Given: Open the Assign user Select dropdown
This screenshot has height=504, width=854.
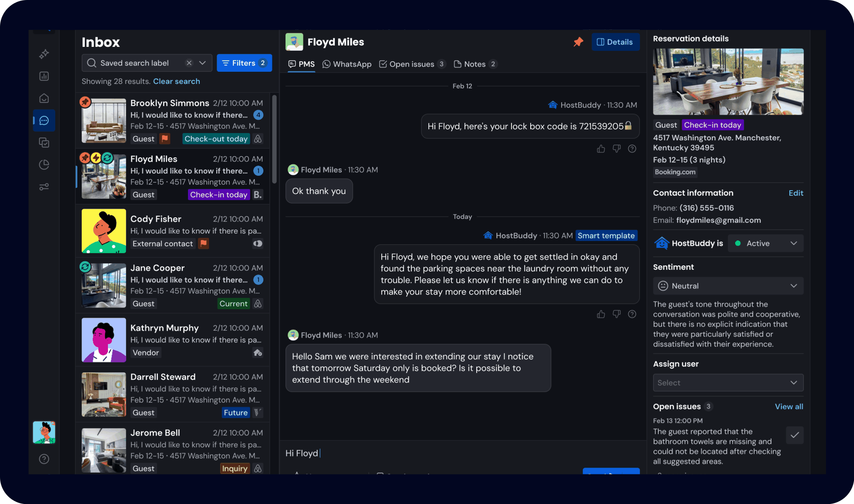Looking at the screenshot, I should coord(728,383).
